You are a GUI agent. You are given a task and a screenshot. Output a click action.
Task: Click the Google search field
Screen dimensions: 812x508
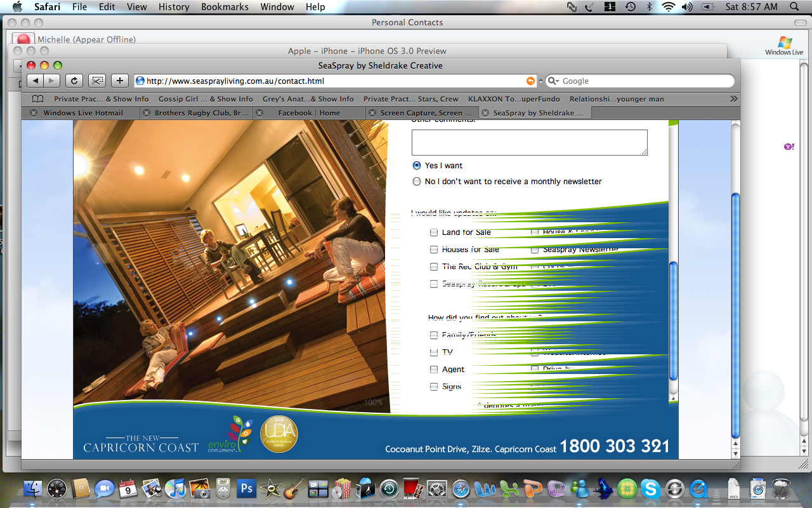point(639,81)
